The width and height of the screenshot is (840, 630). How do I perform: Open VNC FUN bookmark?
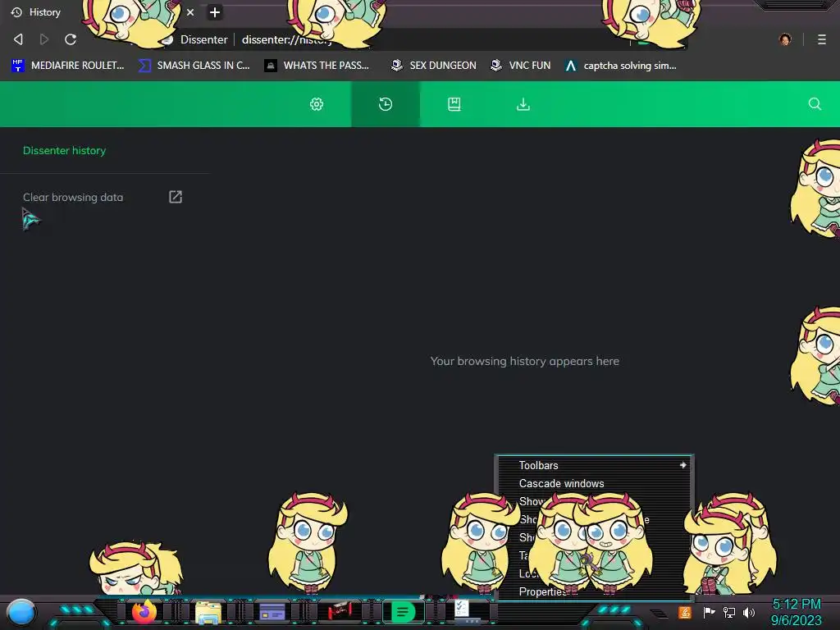coord(520,66)
